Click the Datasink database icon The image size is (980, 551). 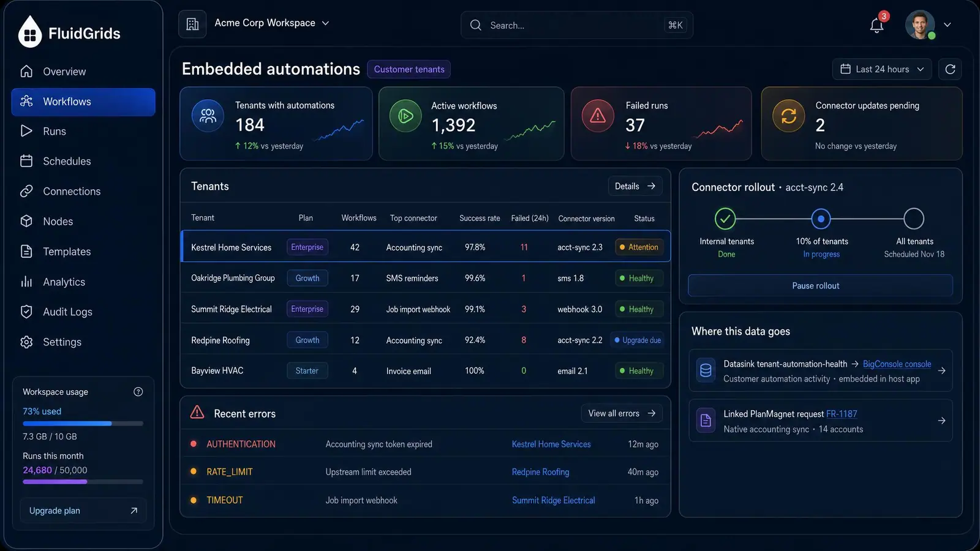click(706, 370)
